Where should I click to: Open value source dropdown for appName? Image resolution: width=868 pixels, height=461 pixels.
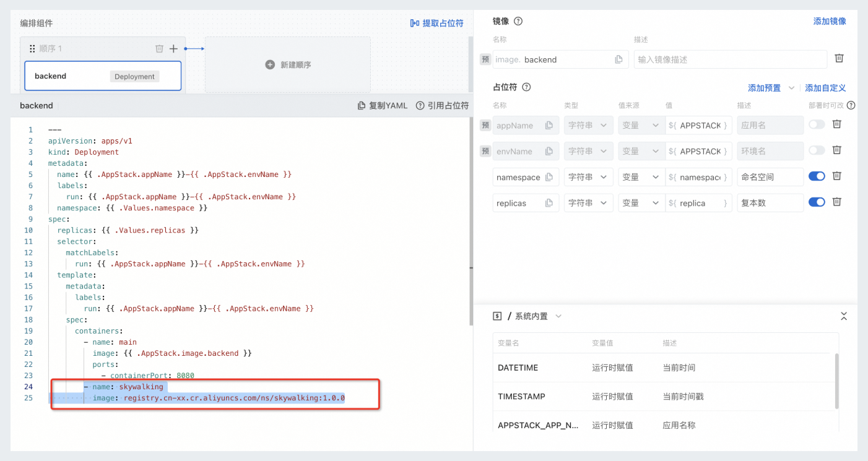641,125
